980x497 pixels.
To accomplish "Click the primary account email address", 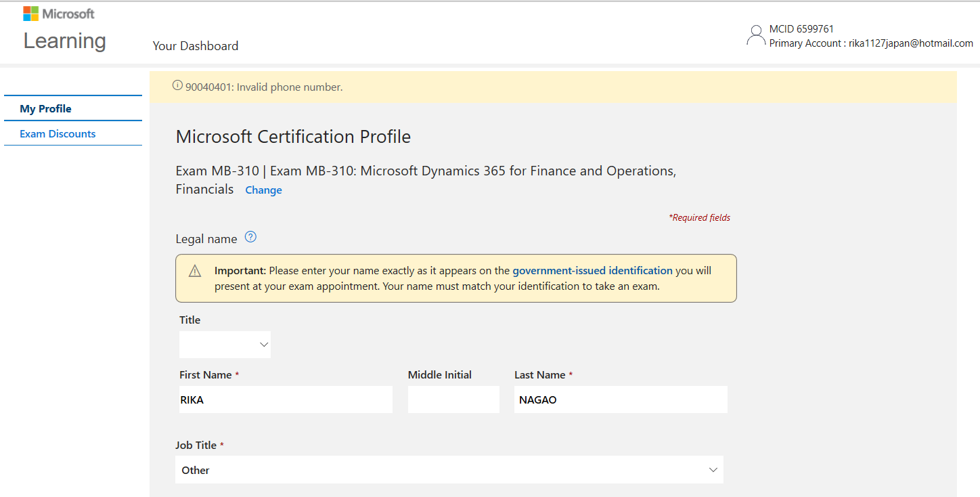I will pyautogui.click(x=911, y=43).
